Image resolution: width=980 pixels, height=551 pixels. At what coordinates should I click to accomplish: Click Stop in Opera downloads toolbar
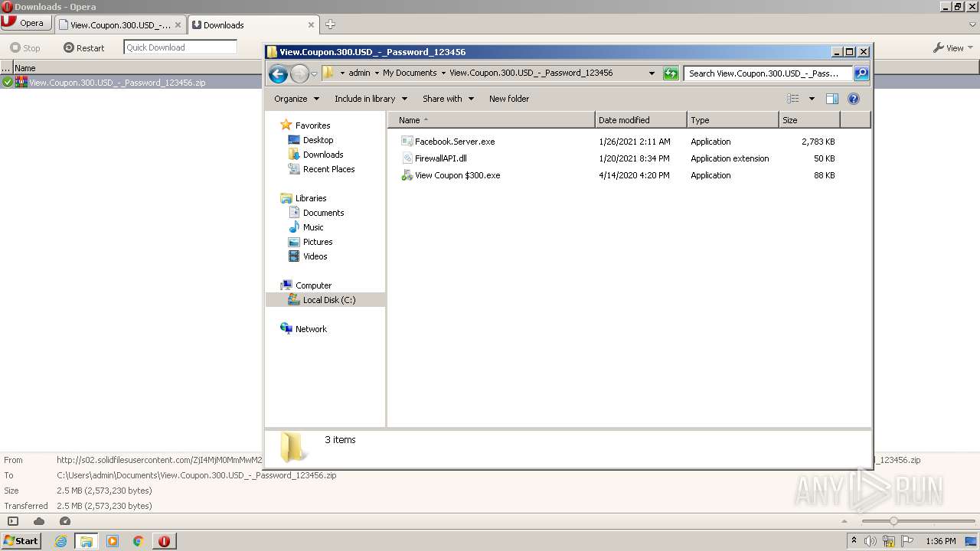click(x=25, y=47)
